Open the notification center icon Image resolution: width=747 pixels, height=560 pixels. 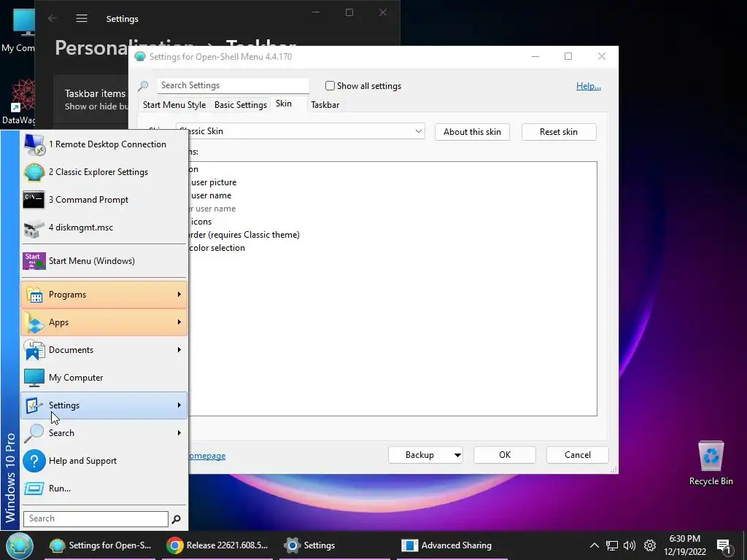(724, 547)
